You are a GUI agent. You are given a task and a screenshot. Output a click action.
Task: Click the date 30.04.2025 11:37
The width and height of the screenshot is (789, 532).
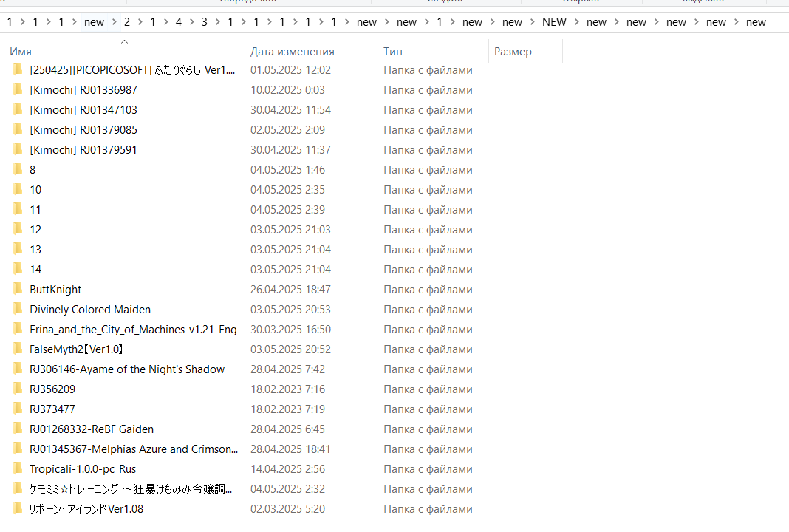pyautogui.click(x=291, y=150)
